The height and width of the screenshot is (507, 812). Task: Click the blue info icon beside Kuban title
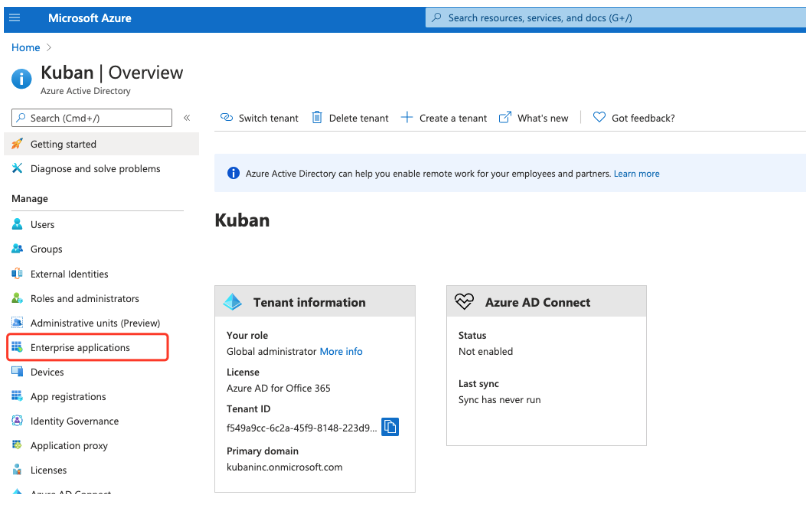21,79
